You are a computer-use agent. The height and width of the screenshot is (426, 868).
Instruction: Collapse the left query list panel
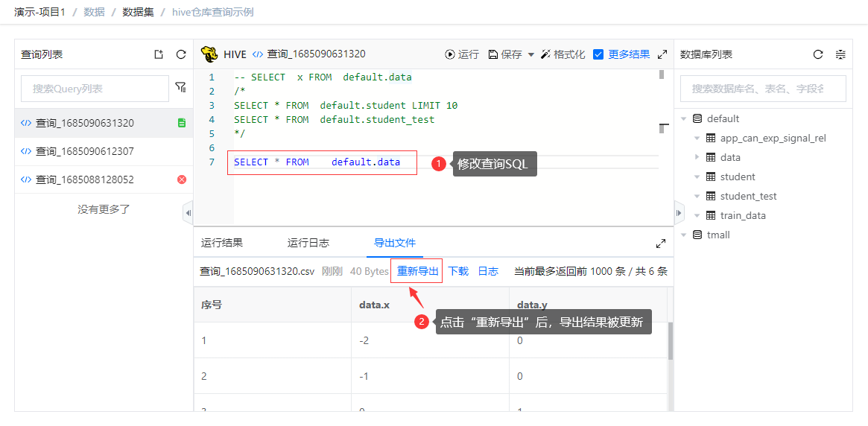pyautogui.click(x=188, y=213)
